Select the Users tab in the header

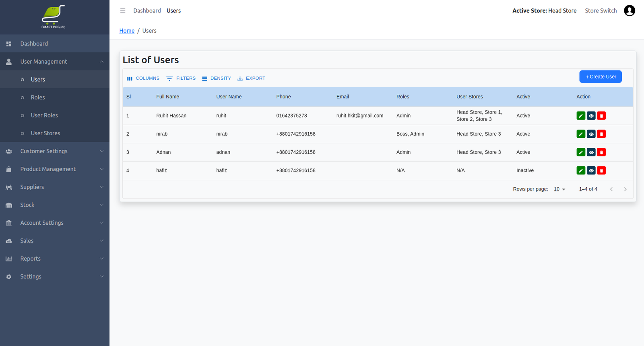pos(173,10)
